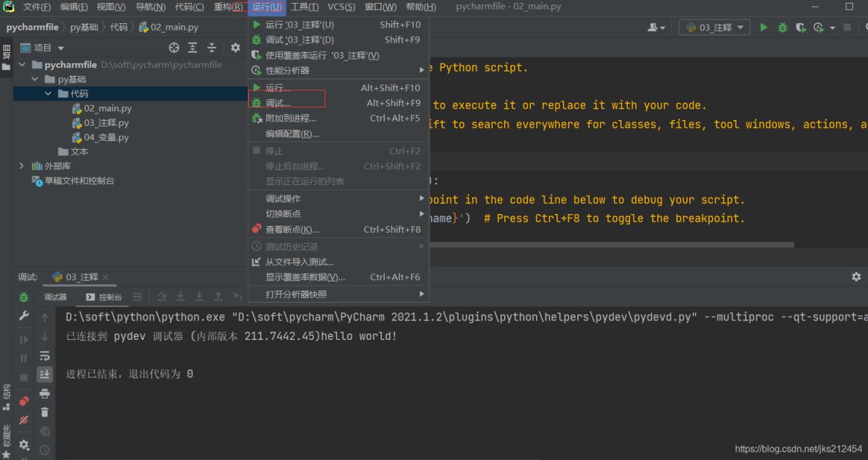
Task: Click the Debug bug icon in top toolbar
Action: (783, 27)
